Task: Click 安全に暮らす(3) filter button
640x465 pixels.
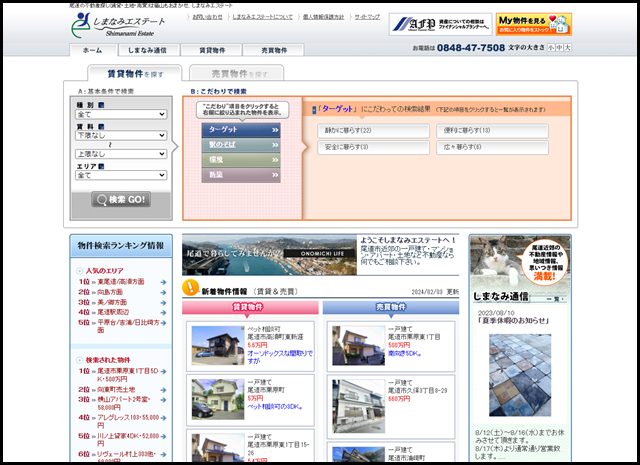Action: (x=373, y=147)
